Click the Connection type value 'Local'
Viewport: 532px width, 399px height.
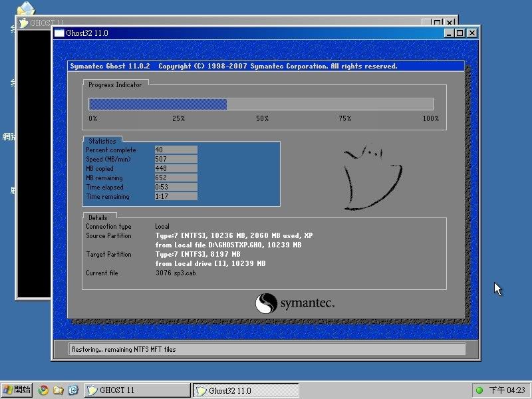162,226
